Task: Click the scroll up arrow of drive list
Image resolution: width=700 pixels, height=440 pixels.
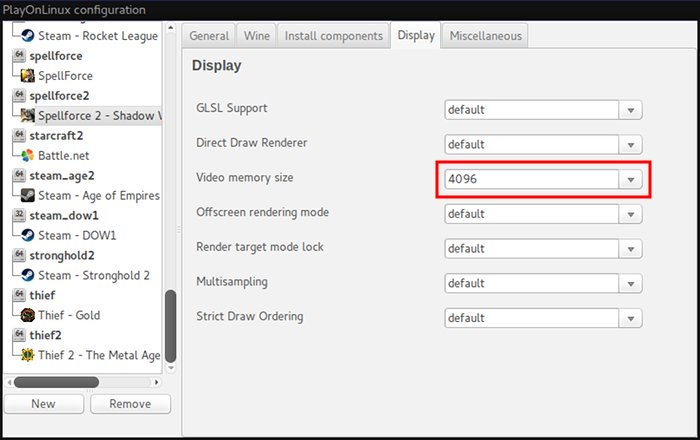Action: (171, 28)
